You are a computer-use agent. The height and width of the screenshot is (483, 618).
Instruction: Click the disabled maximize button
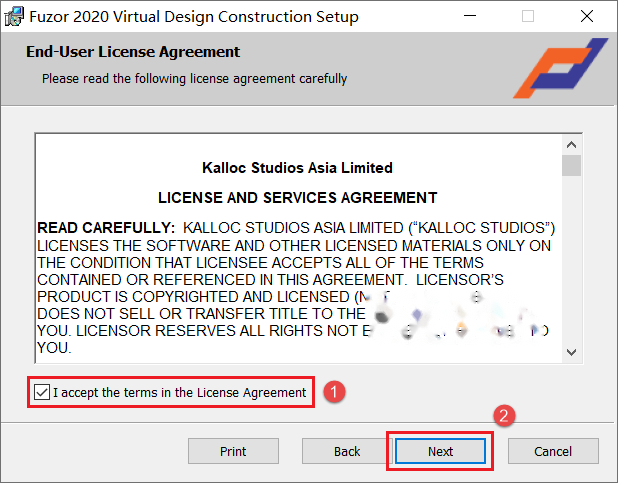[x=528, y=16]
